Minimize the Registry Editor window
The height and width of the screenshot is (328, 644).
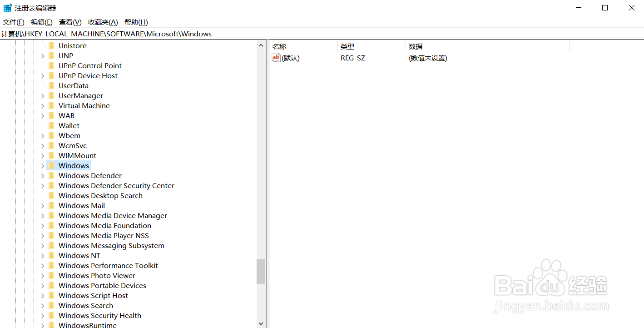point(578,8)
